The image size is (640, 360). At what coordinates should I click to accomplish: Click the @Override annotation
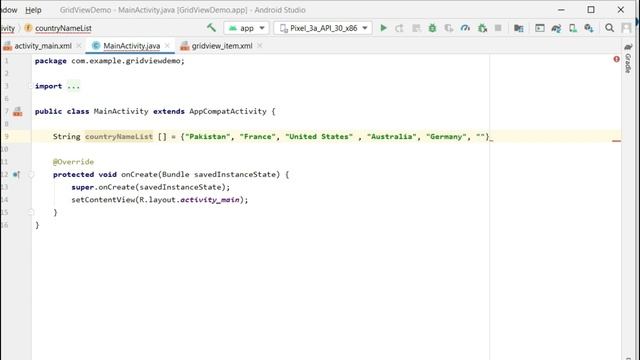[73, 162]
